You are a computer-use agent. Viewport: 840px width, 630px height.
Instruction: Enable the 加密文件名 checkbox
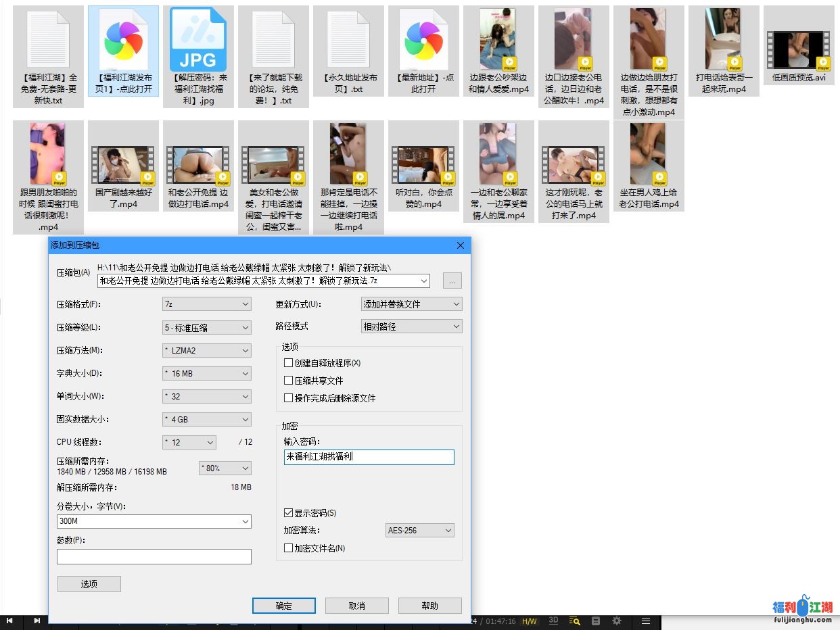[x=289, y=548]
